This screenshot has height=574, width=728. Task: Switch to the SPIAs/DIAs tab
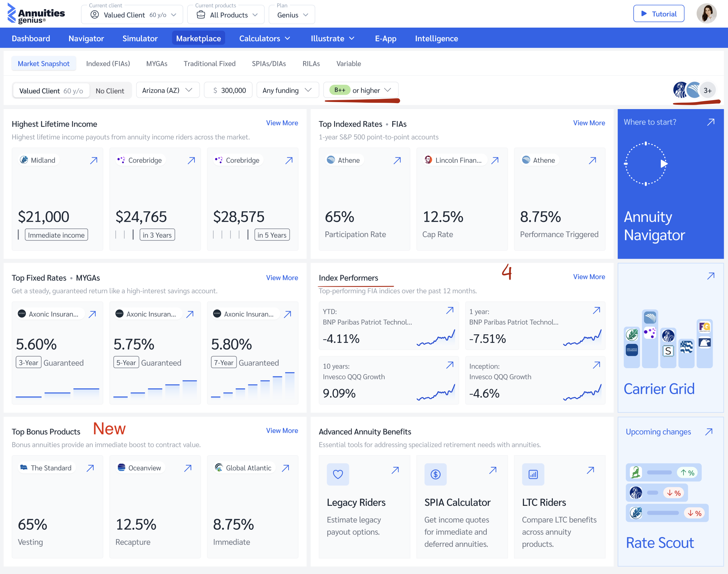[x=269, y=64]
